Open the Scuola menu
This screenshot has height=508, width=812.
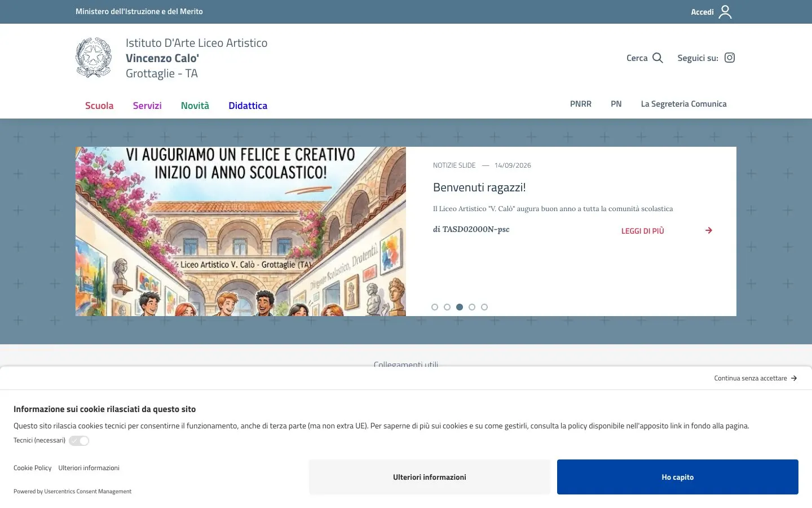pyautogui.click(x=99, y=106)
